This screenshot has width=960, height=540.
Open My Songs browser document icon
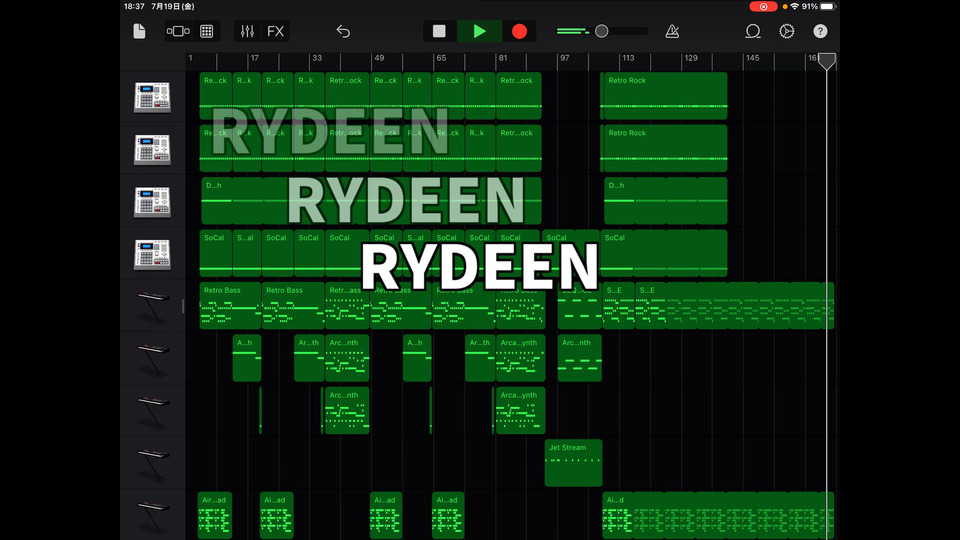click(x=140, y=31)
